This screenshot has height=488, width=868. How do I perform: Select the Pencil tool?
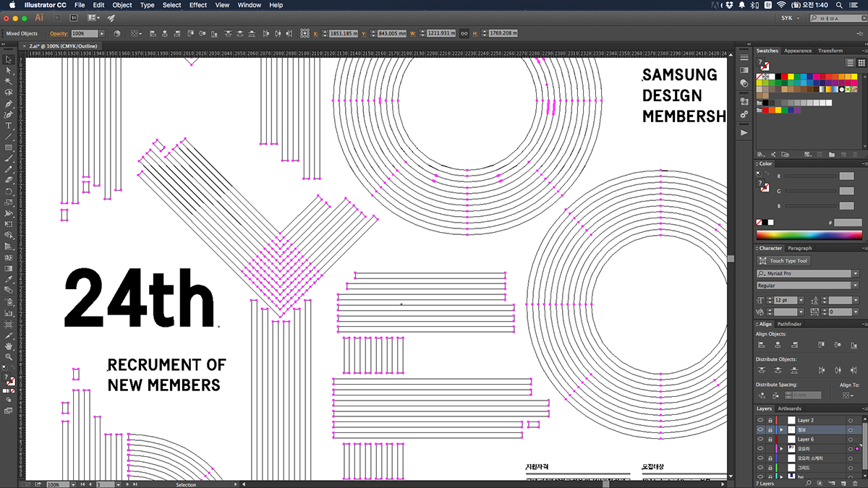point(9,169)
